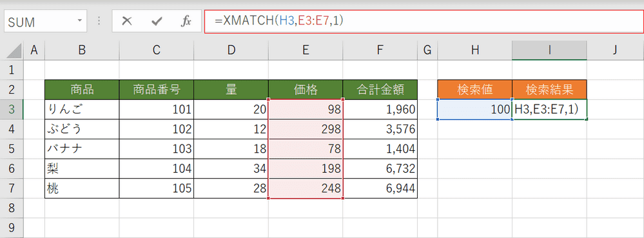
Task: Click the ぶどう cell
Action: point(82,129)
